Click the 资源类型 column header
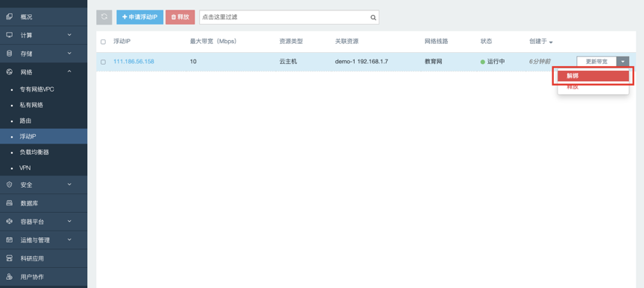 click(291, 42)
